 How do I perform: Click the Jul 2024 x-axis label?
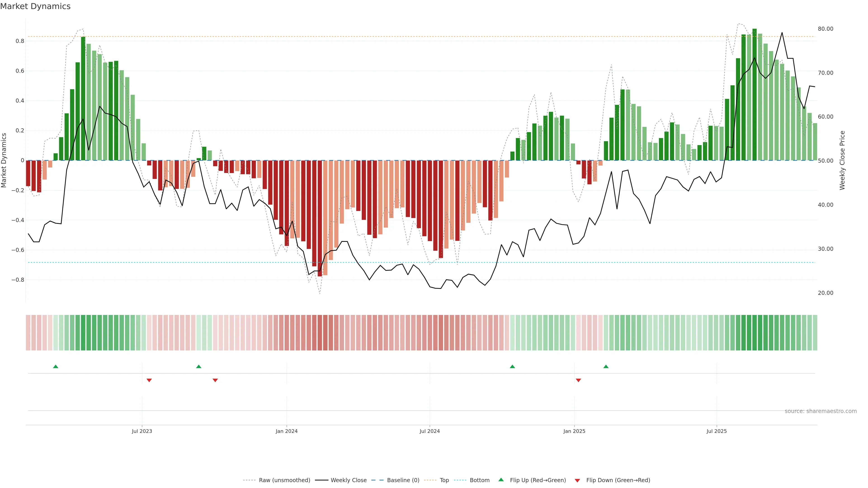coord(429,431)
